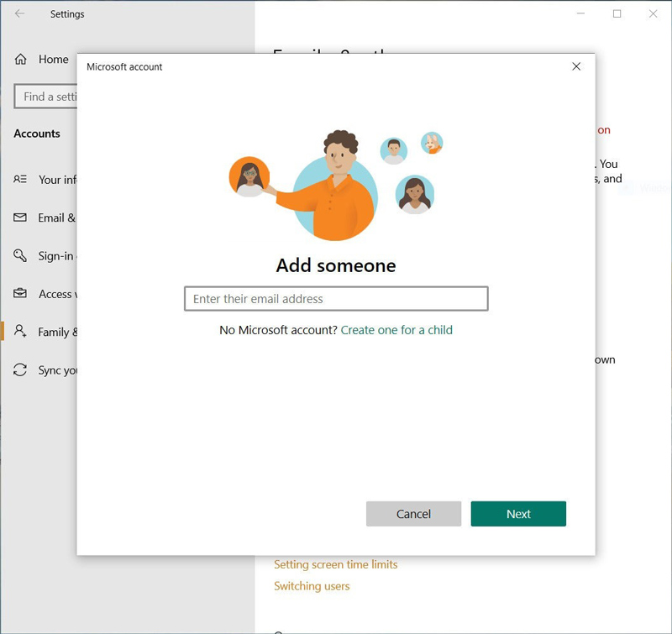This screenshot has height=634, width=672.
Task: Close the Microsoft account dialog
Action: [x=576, y=66]
